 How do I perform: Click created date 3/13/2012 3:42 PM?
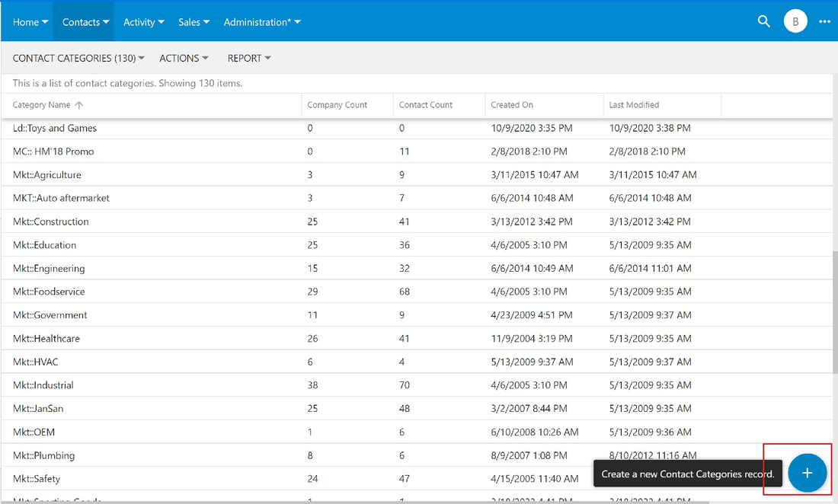532,222
